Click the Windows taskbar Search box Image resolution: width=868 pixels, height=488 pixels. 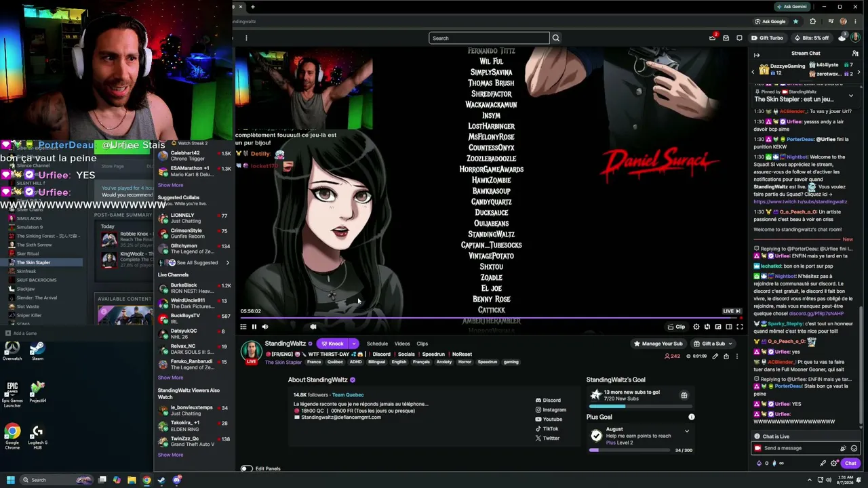(56, 480)
